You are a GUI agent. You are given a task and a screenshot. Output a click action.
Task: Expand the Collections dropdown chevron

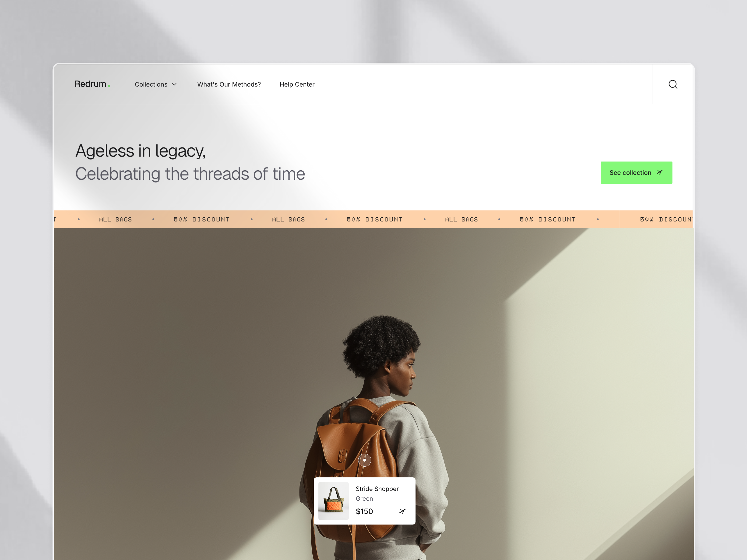point(174,84)
